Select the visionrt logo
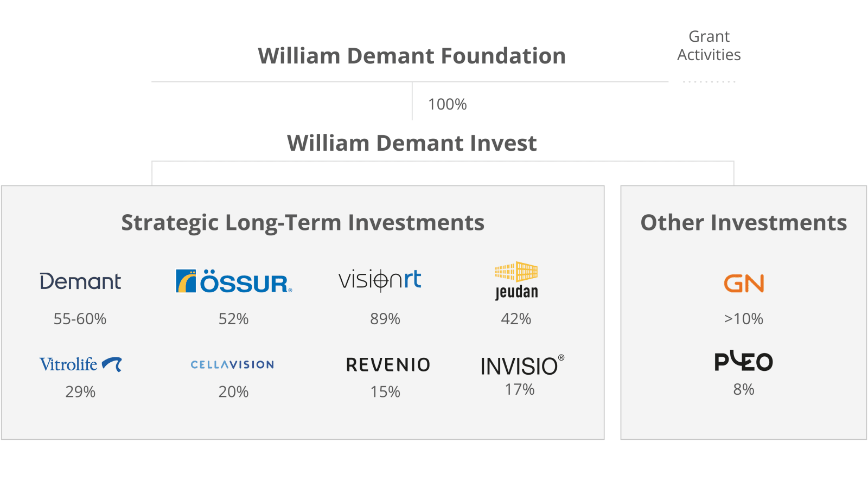This screenshot has height=488, width=868. (380, 280)
